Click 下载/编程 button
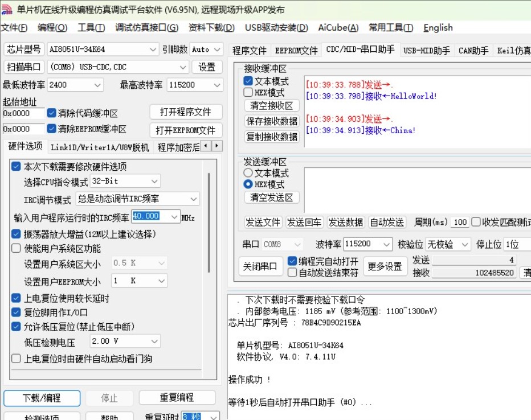 42,398
